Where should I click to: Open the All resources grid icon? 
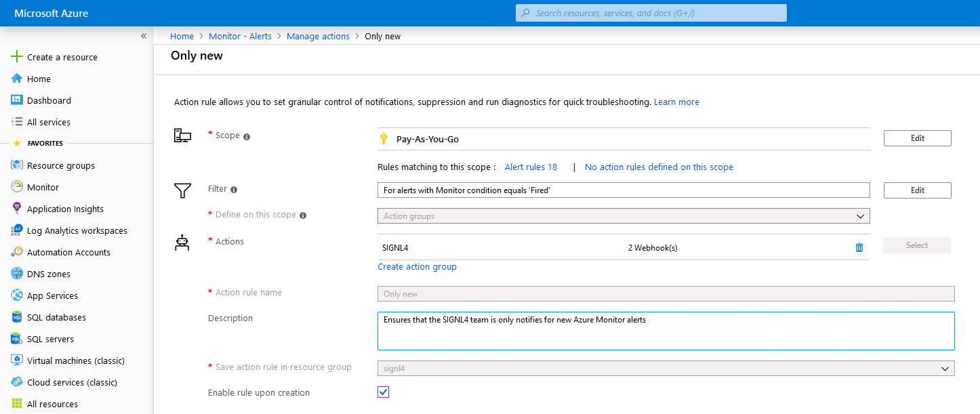(17, 404)
